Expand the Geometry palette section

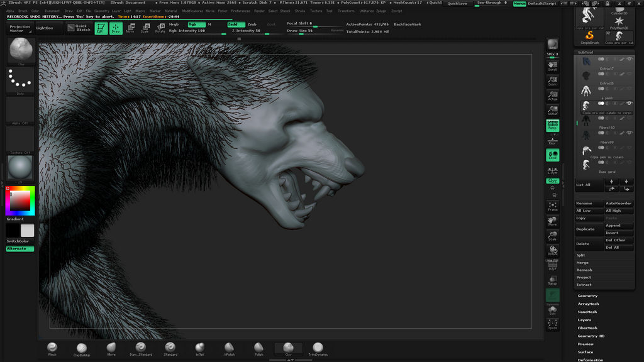[x=587, y=296]
